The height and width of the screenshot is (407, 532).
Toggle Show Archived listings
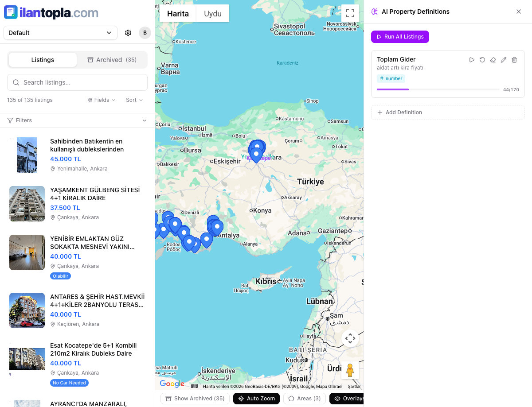(195, 399)
